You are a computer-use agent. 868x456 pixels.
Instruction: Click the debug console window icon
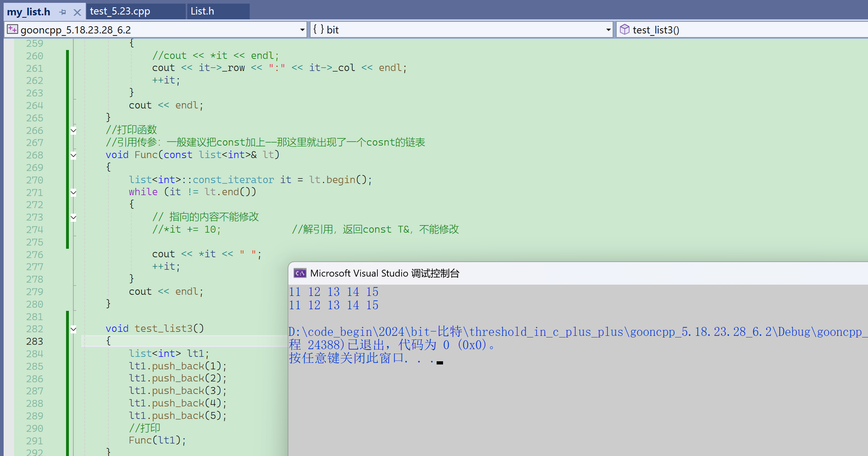[x=300, y=273]
